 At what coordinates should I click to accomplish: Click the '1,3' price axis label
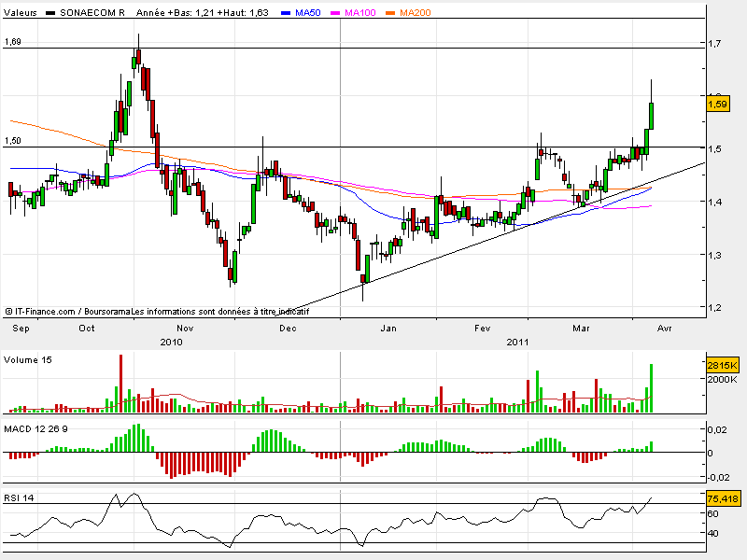tap(714, 255)
